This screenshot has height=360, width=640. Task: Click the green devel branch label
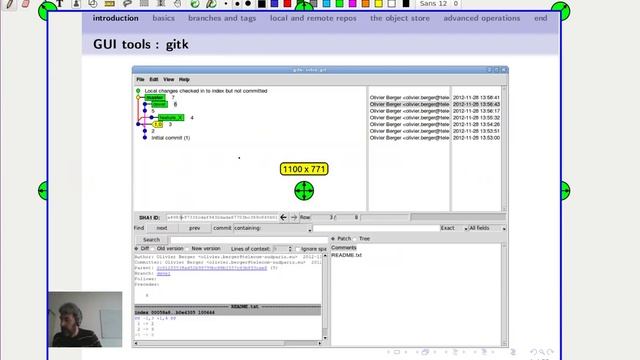pyautogui.click(x=159, y=104)
